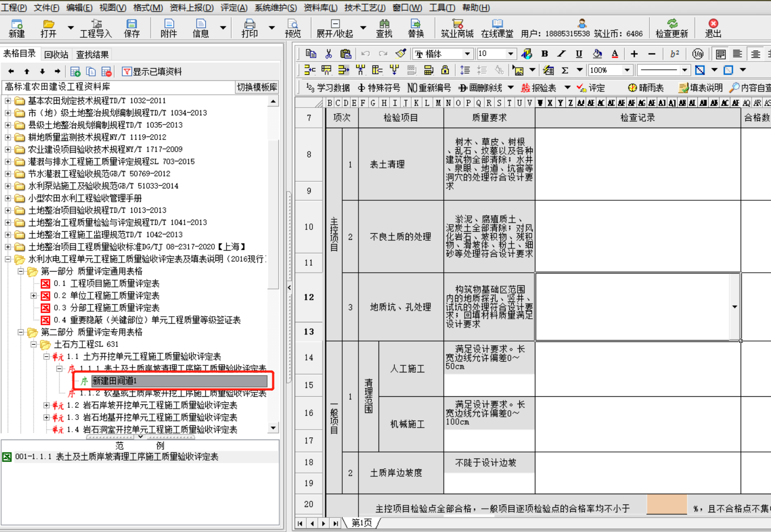Open the 工程(P) menu
Viewport: 771px width, 532px height.
(14, 8)
